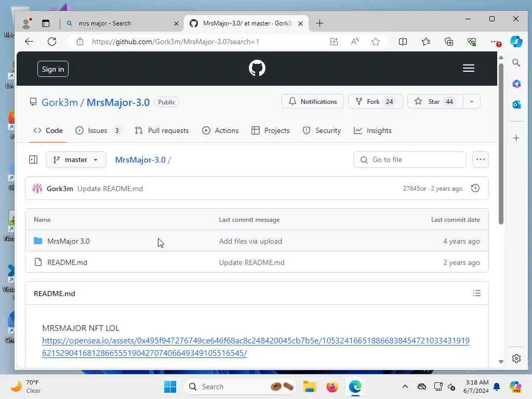This screenshot has height=399, width=532.
Task: Open Copilot in the Edge sidebar
Action: [516, 42]
